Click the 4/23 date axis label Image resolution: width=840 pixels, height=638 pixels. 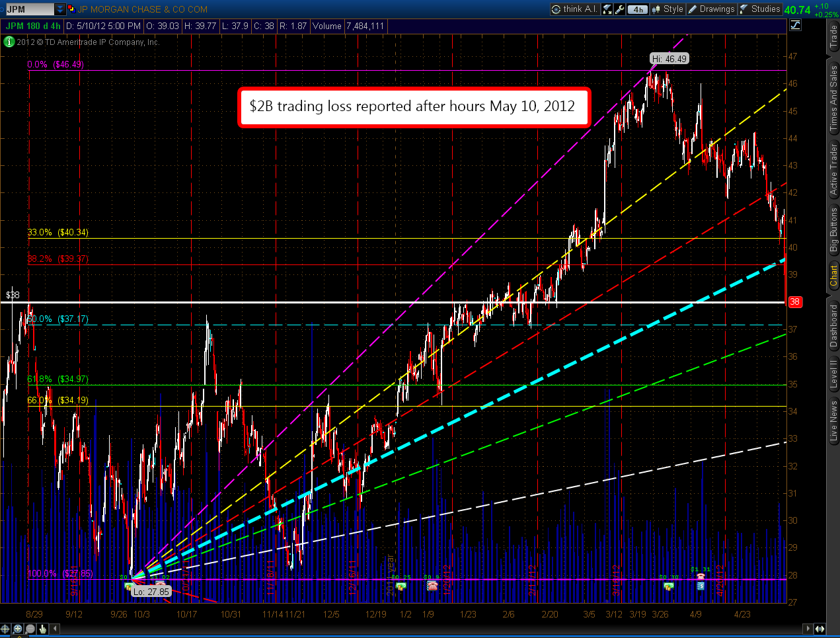coord(742,614)
